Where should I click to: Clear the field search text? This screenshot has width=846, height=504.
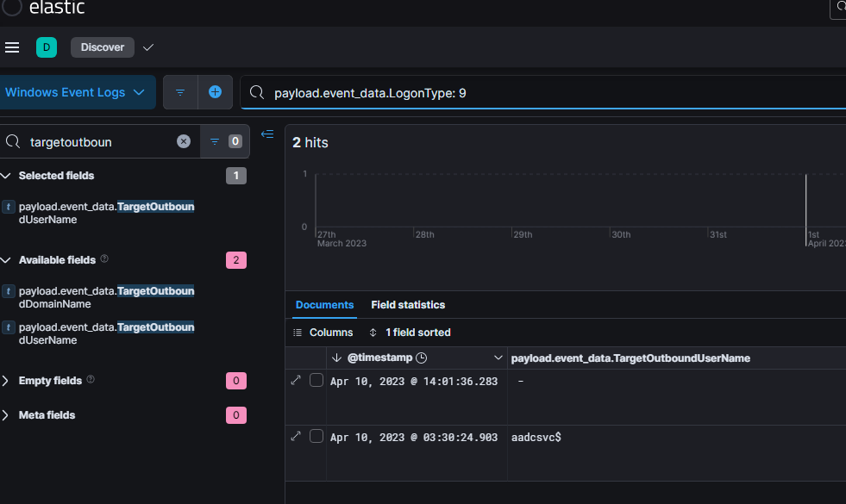click(x=184, y=141)
